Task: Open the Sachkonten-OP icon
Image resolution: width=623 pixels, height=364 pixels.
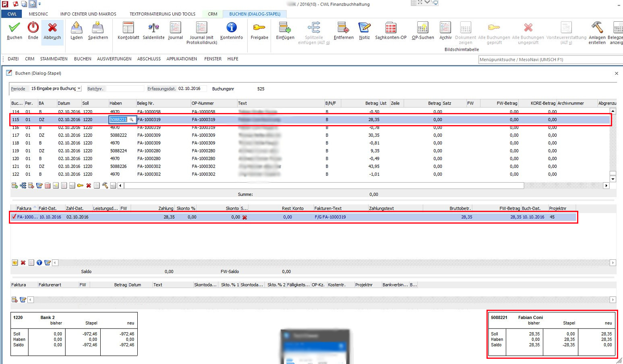Action: click(x=390, y=28)
